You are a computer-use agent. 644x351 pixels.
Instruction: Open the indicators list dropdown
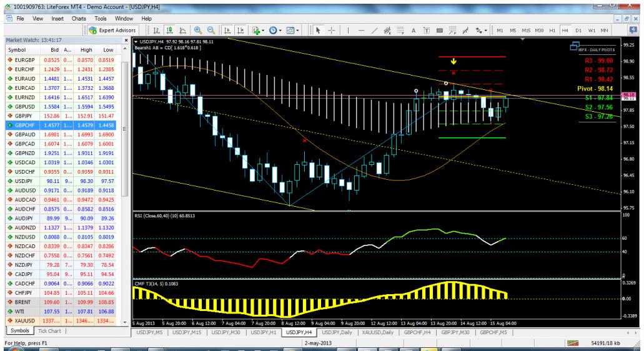[259, 31]
